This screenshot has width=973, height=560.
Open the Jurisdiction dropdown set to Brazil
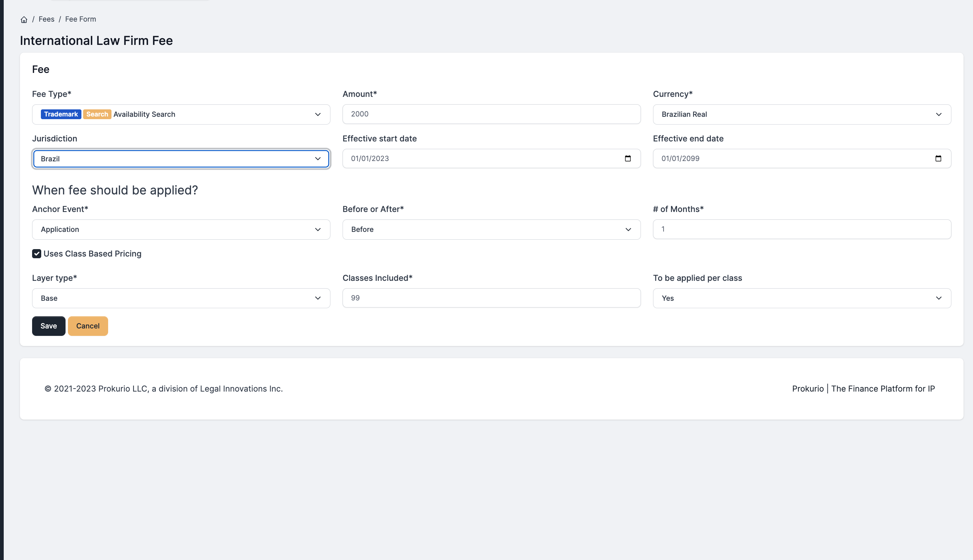[181, 159]
